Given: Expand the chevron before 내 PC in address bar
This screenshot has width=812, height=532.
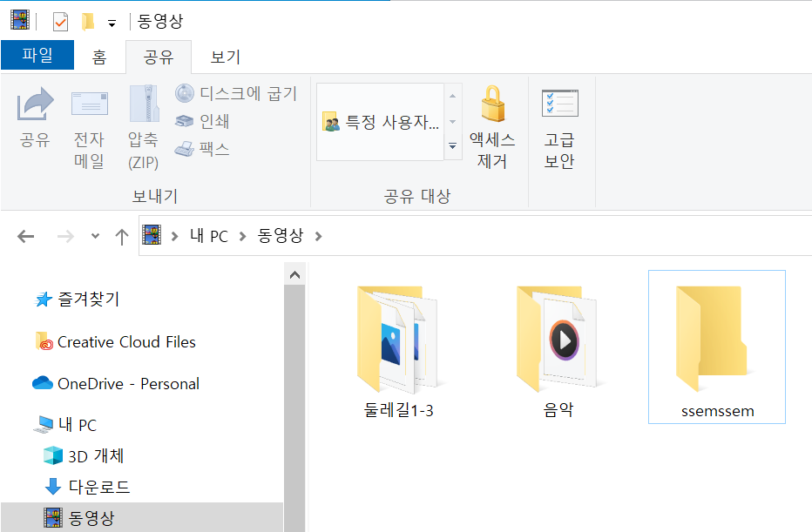Looking at the screenshot, I should click(x=174, y=237).
